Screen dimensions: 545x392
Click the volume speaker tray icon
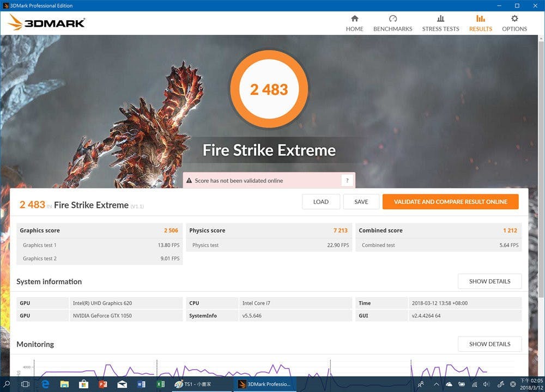[x=486, y=384]
